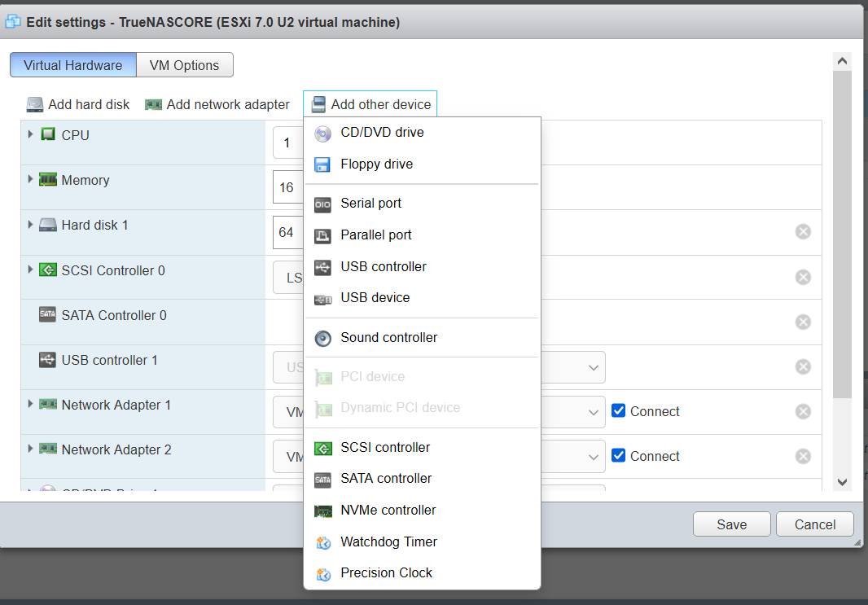Expand the Network Adapter 1 row
Image resolution: width=868 pixels, height=605 pixels.
pyautogui.click(x=30, y=404)
